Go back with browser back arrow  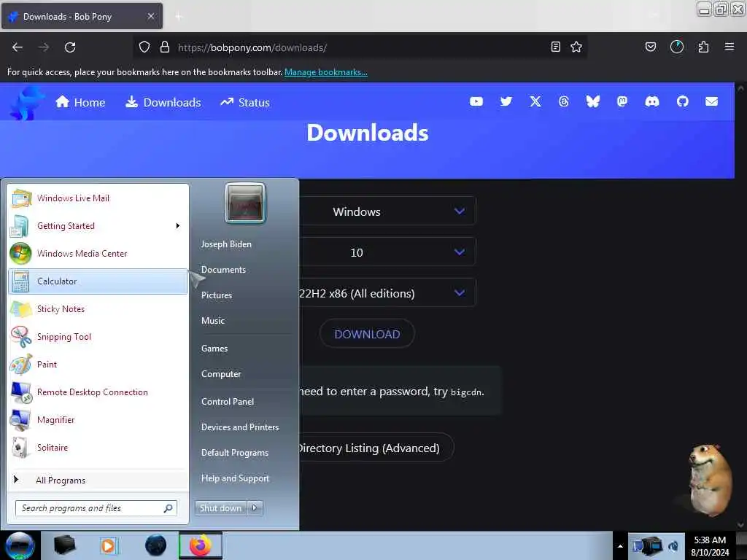click(18, 47)
